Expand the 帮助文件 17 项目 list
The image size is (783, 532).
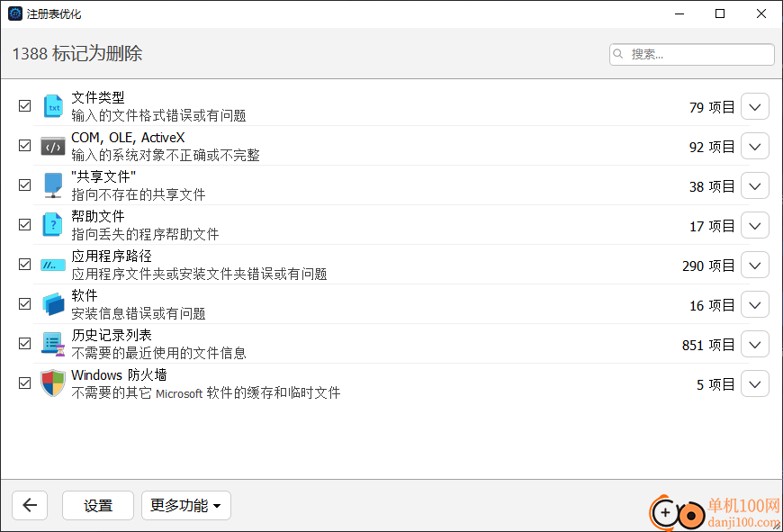[x=754, y=226]
